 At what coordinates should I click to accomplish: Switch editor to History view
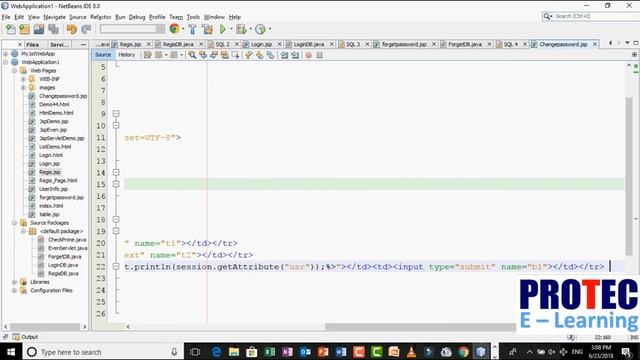(x=127, y=55)
